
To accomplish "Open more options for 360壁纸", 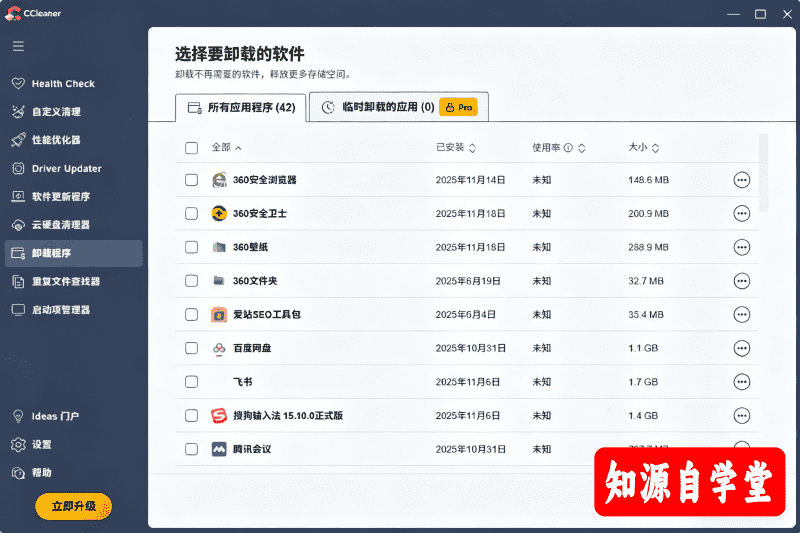I will (741, 247).
